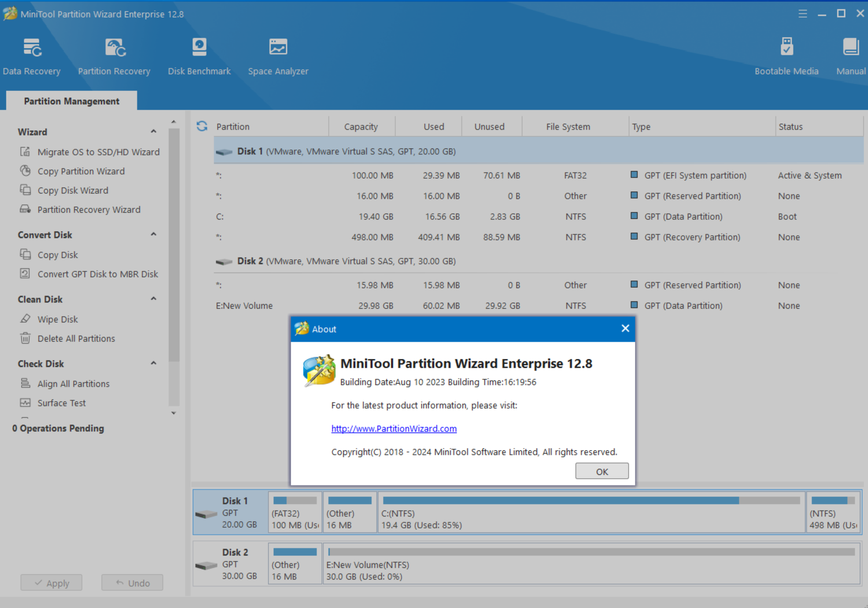Click the sidebar scroll up arrow
Image resolution: width=868 pixels, height=608 pixels.
pos(174,122)
